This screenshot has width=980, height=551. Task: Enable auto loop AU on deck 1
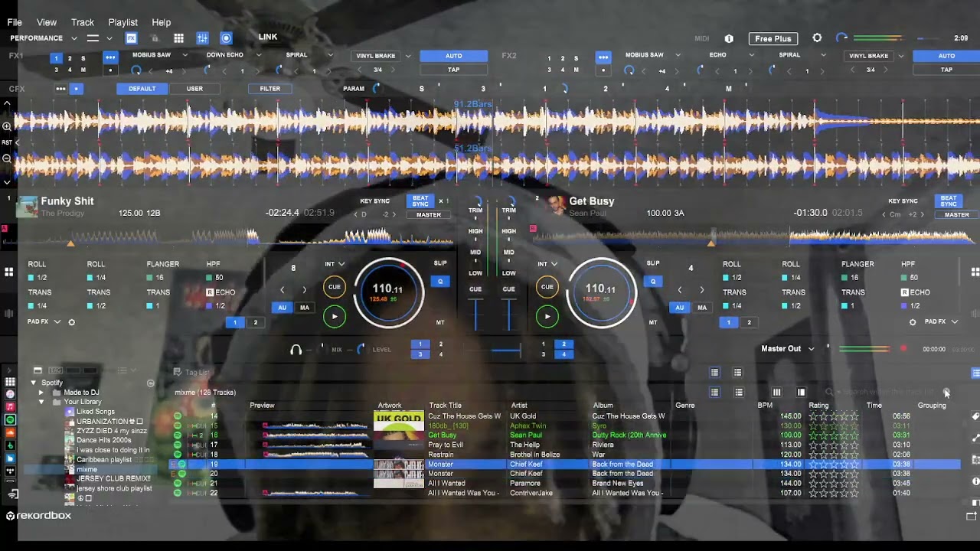[x=282, y=308]
